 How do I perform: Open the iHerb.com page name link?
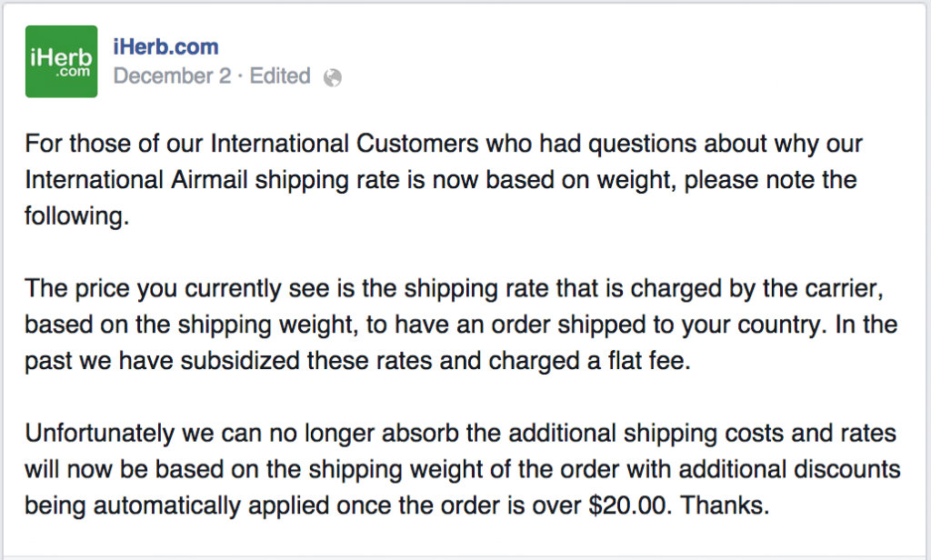pos(165,46)
